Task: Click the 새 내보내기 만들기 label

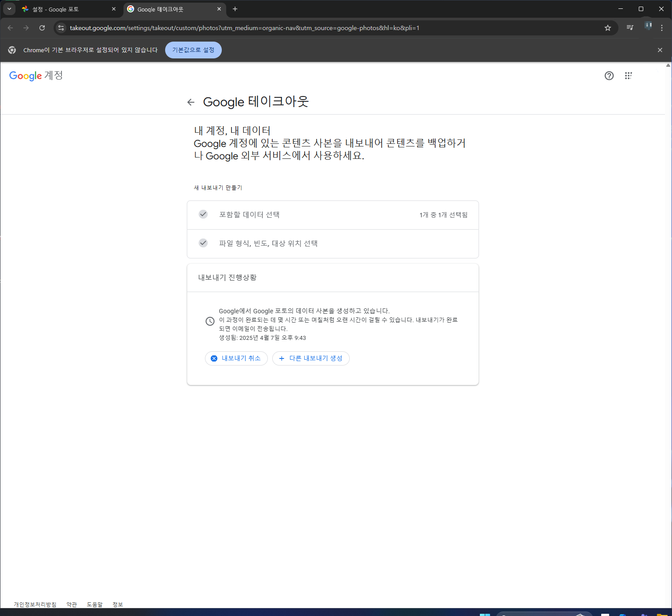Action: point(218,188)
